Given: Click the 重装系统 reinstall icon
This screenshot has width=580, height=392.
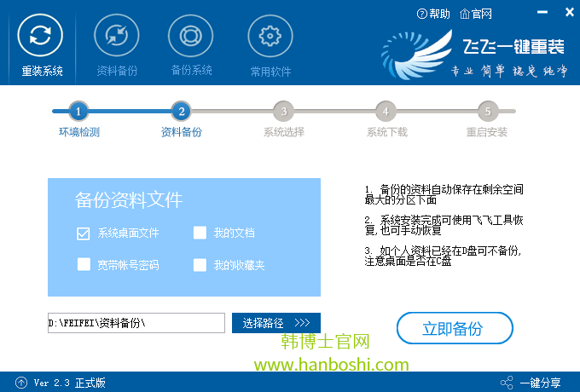Looking at the screenshot, I should tap(41, 37).
